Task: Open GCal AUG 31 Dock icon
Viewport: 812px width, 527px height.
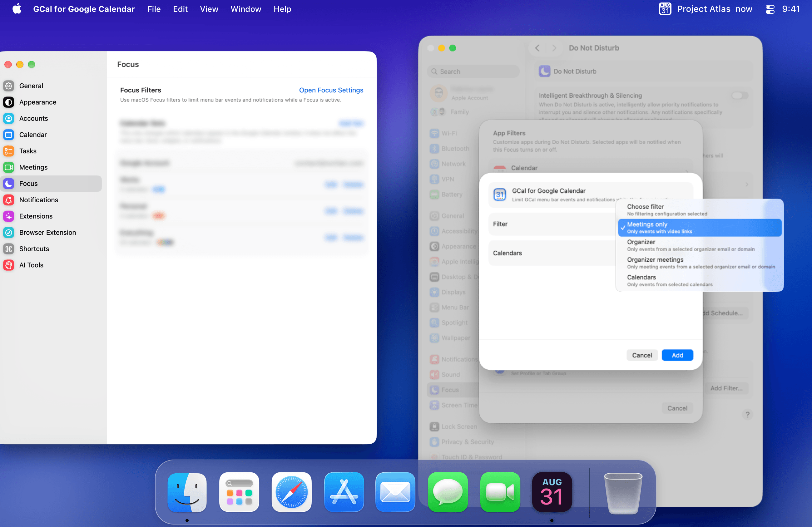Action: (x=552, y=492)
